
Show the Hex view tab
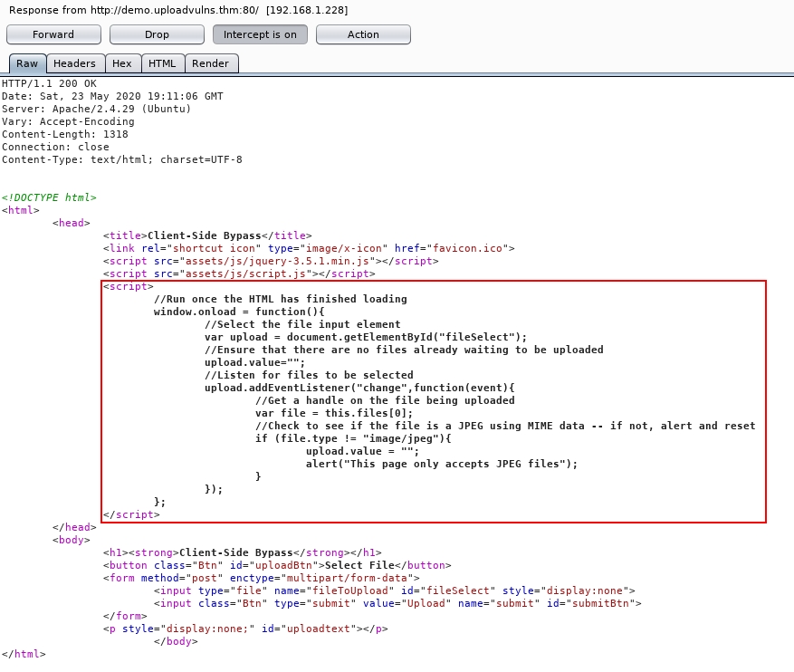(121, 63)
